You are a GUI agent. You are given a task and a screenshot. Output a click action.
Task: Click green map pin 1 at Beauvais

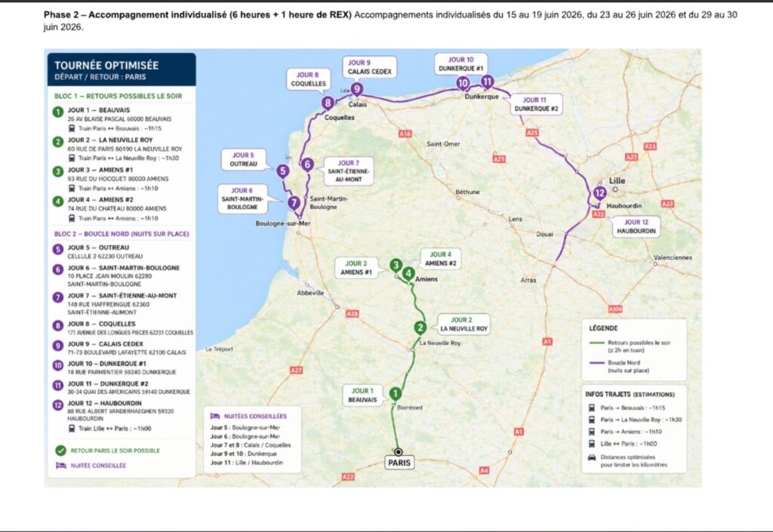click(x=395, y=394)
